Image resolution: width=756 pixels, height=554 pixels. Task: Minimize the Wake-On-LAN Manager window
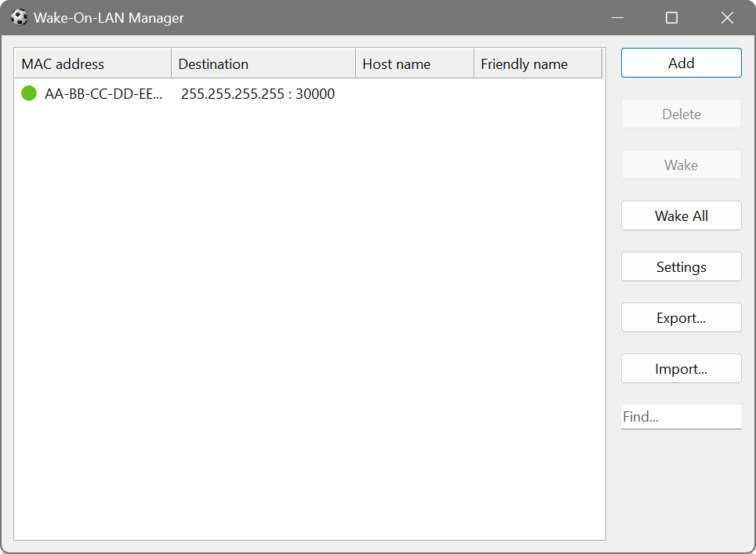tap(617, 17)
